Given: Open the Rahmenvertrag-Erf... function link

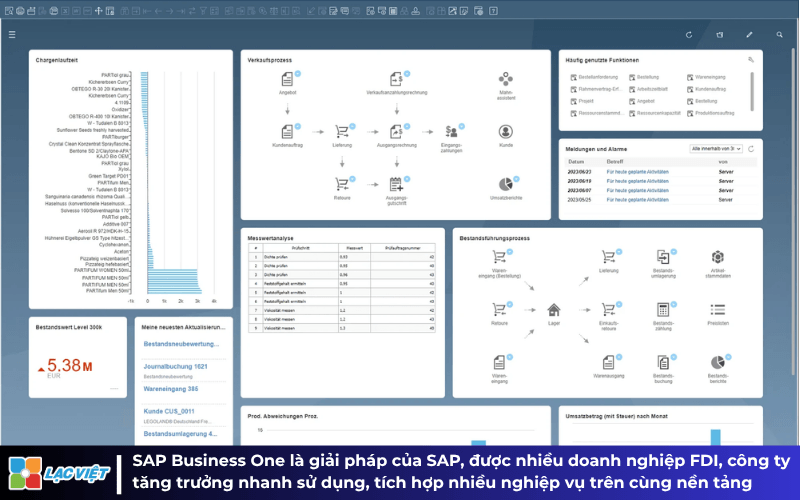Looking at the screenshot, I should (x=596, y=89).
